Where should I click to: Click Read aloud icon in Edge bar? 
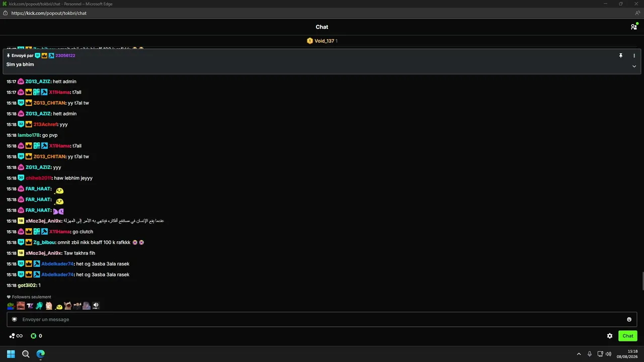click(x=637, y=13)
